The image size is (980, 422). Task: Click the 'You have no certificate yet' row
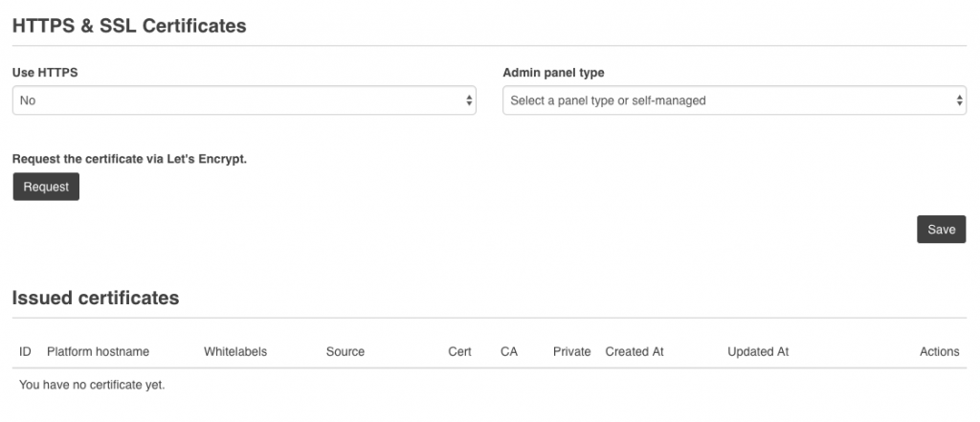92,385
